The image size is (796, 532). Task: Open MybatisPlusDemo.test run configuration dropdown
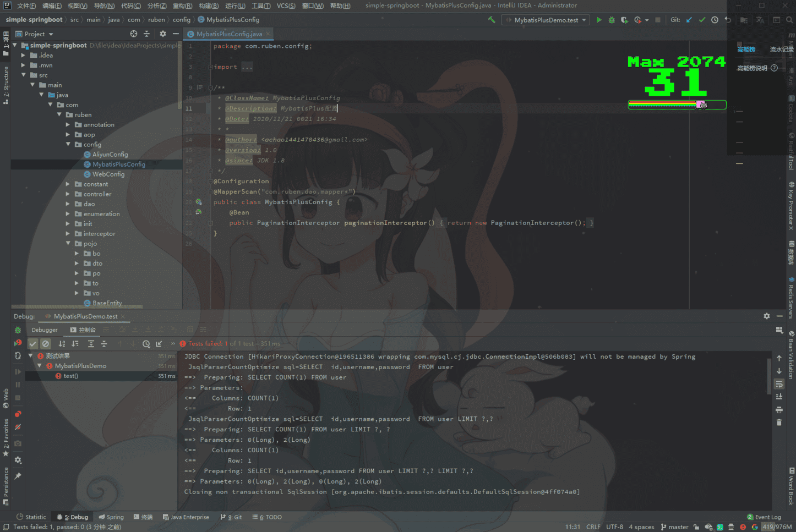(546, 20)
